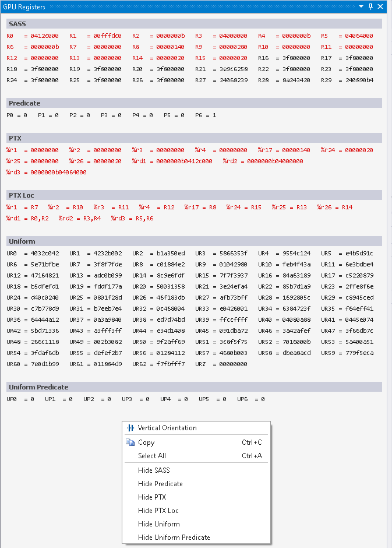
Task: Click the PTX Loc section header
Action: [x=195, y=195]
